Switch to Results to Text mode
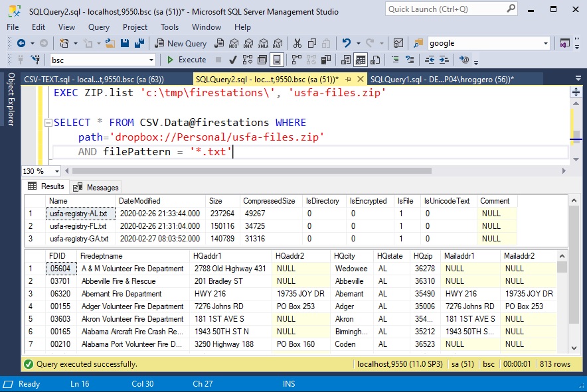This screenshot has width=587, height=392. [346, 60]
